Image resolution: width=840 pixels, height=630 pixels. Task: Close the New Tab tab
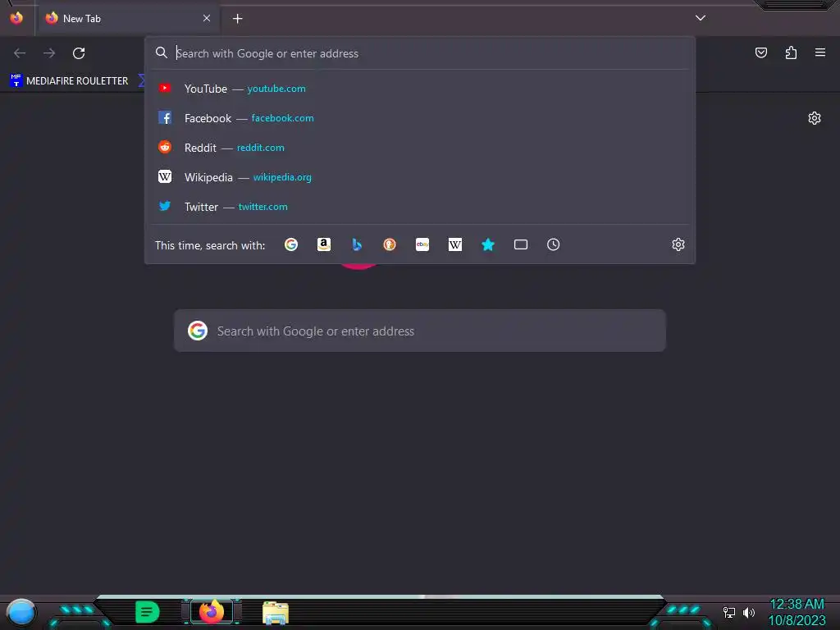click(207, 18)
